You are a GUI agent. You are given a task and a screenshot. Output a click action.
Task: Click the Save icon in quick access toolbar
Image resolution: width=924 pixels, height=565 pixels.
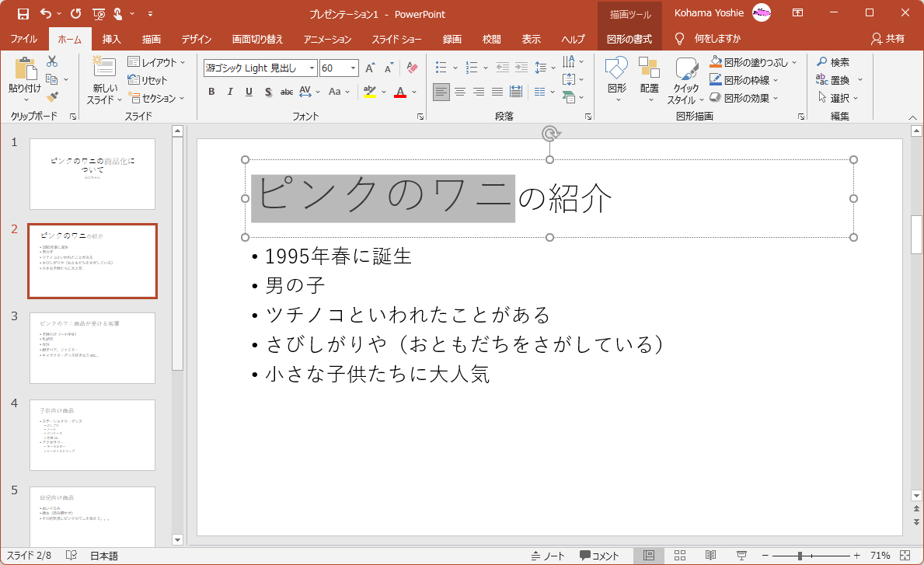pos(23,13)
